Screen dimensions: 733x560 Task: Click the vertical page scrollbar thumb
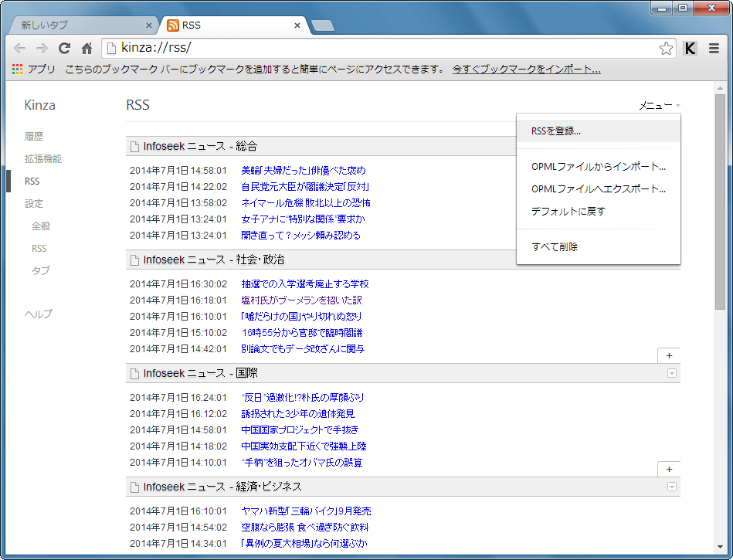[720, 201]
